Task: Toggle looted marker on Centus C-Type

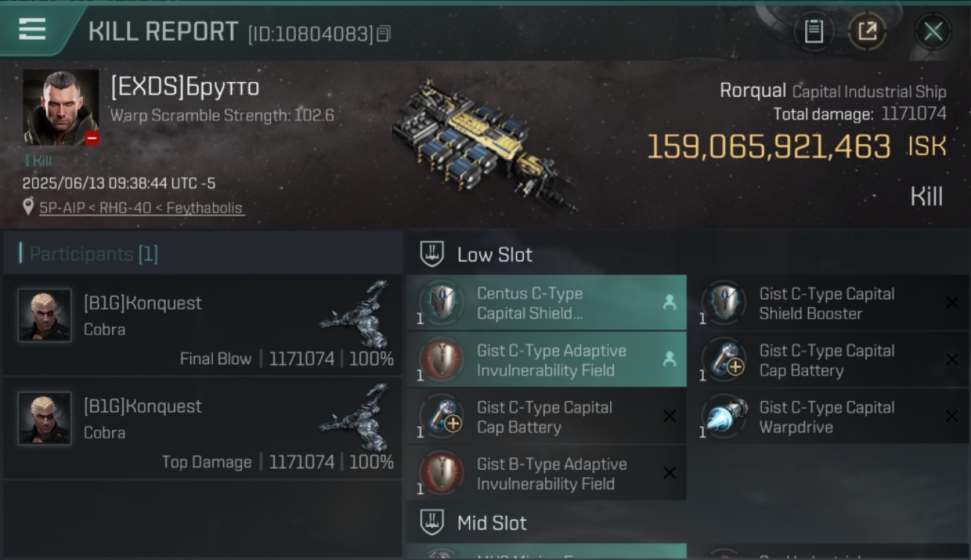Action: point(669,302)
